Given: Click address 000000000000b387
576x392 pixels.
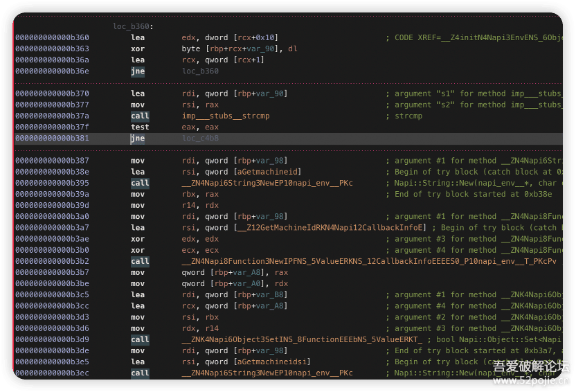Looking at the screenshot, I should coord(52,161).
